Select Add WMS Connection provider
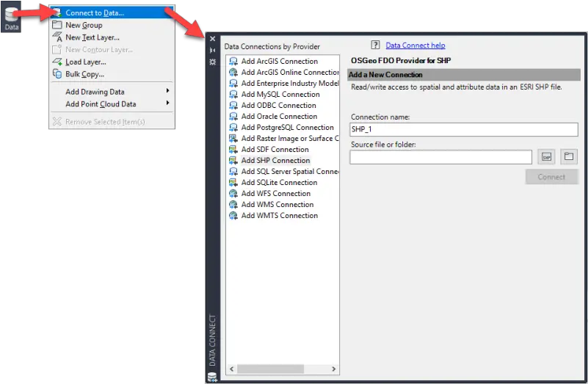This screenshot has width=588, height=384. (277, 204)
